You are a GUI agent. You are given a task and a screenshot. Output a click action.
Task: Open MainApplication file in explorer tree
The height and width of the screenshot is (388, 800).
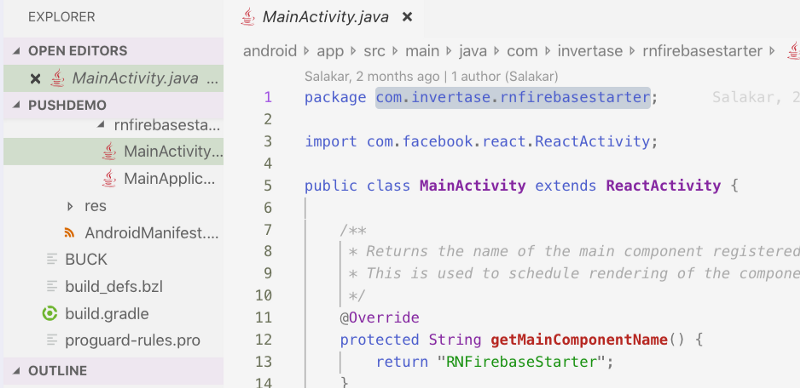(x=113, y=179)
